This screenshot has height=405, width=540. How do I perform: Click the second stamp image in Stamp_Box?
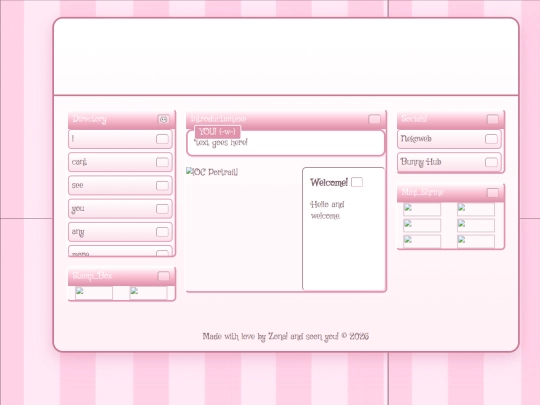[148, 293]
